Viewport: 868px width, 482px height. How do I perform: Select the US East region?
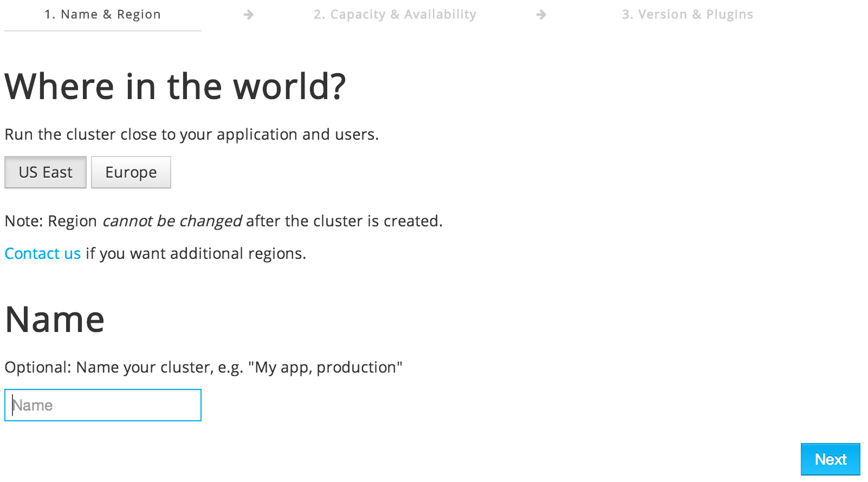click(x=46, y=172)
